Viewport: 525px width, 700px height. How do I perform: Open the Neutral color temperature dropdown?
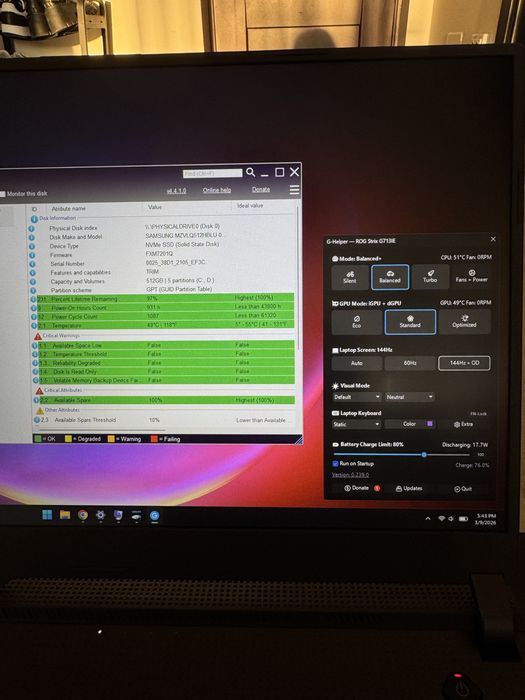click(x=410, y=397)
